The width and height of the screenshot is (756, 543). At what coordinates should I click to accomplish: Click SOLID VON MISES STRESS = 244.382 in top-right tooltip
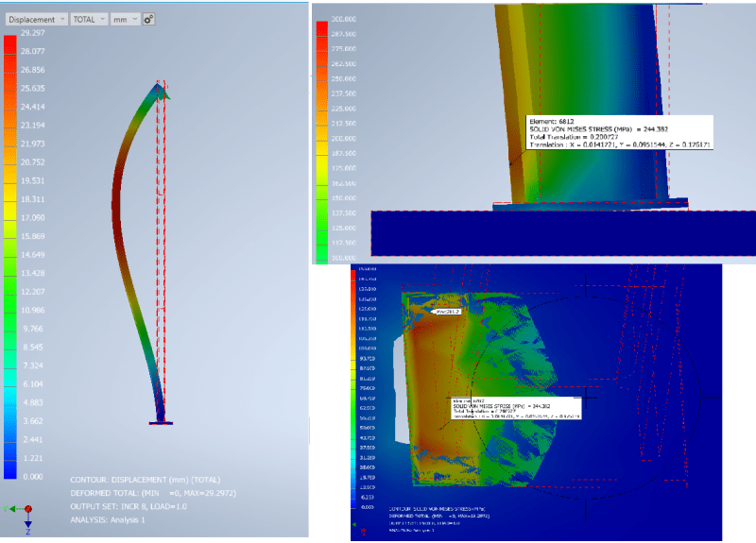pos(599,129)
